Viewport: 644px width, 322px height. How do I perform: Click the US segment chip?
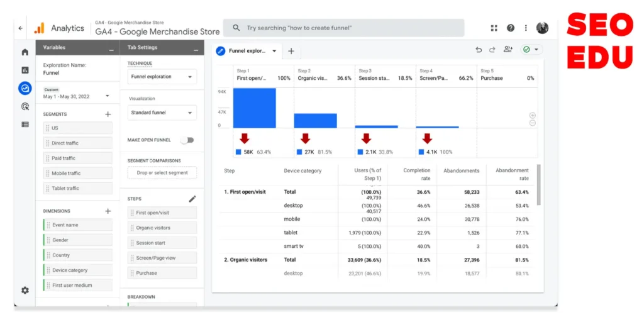point(77,128)
